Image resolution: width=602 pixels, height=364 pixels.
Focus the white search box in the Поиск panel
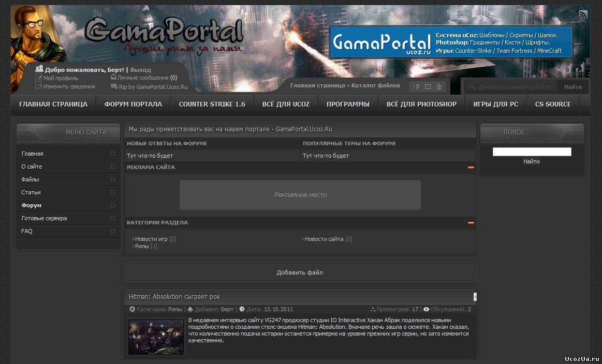[x=532, y=152]
